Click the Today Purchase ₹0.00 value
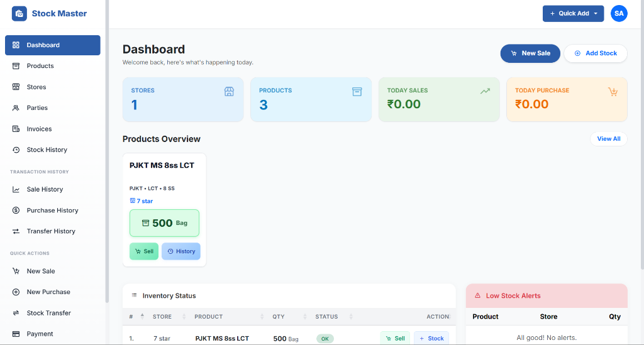This screenshot has width=644, height=345. [x=532, y=104]
